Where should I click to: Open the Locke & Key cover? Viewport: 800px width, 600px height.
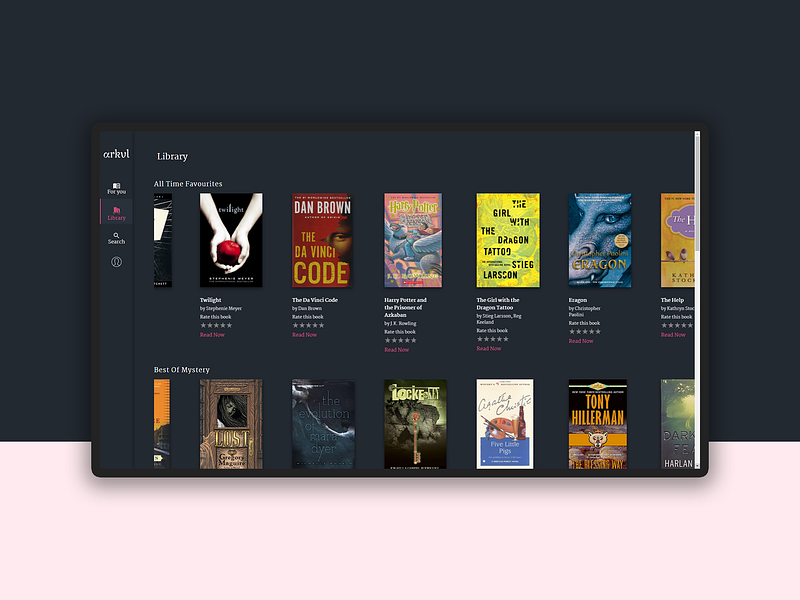[x=415, y=424]
